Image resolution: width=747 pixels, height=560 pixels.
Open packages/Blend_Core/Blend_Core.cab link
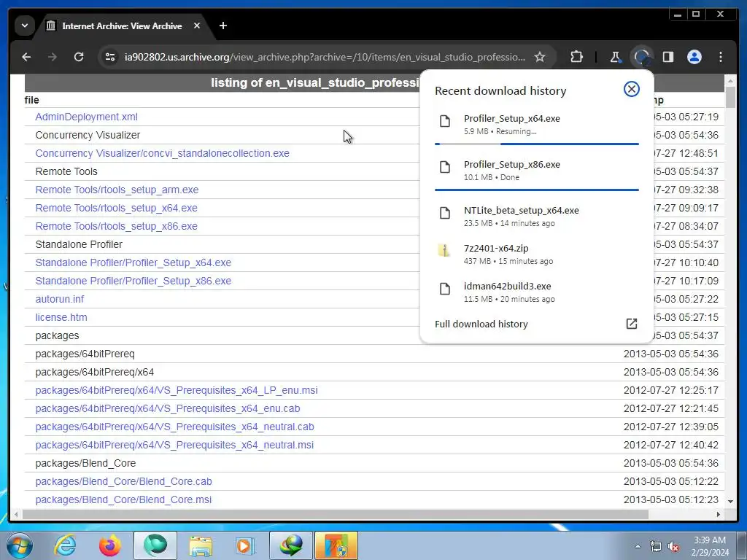[123, 481]
